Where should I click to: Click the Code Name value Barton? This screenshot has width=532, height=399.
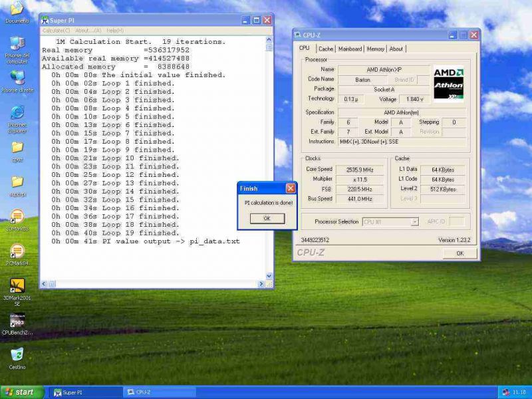(362, 80)
